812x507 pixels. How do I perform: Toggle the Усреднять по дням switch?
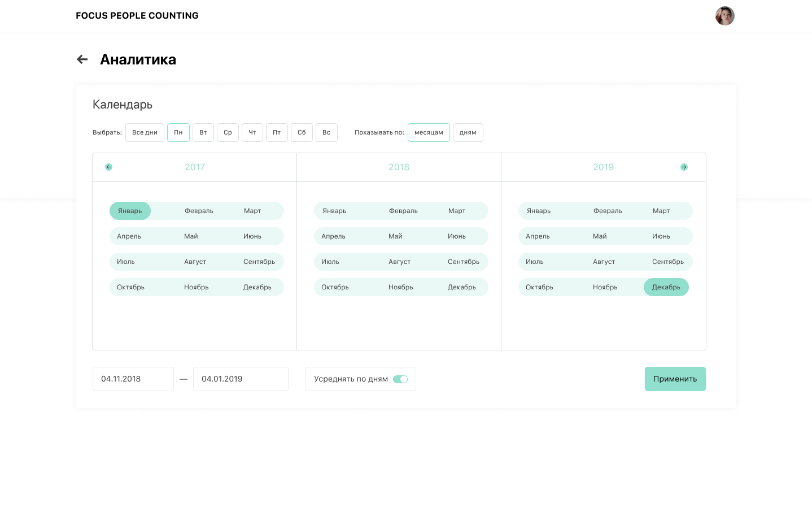click(400, 379)
